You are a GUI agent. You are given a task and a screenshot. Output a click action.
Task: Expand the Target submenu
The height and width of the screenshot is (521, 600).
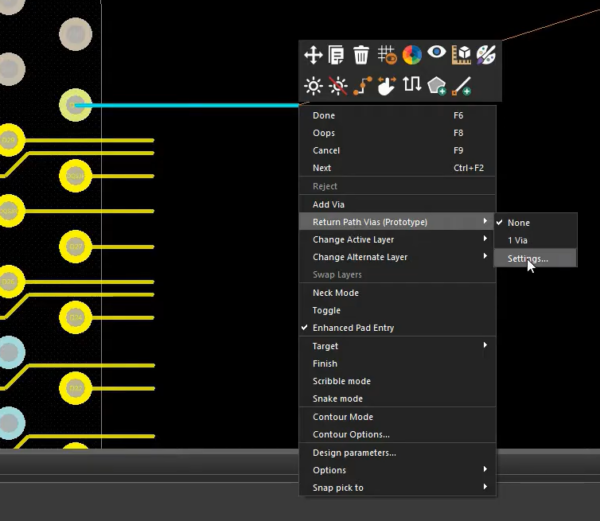coord(397,346)
